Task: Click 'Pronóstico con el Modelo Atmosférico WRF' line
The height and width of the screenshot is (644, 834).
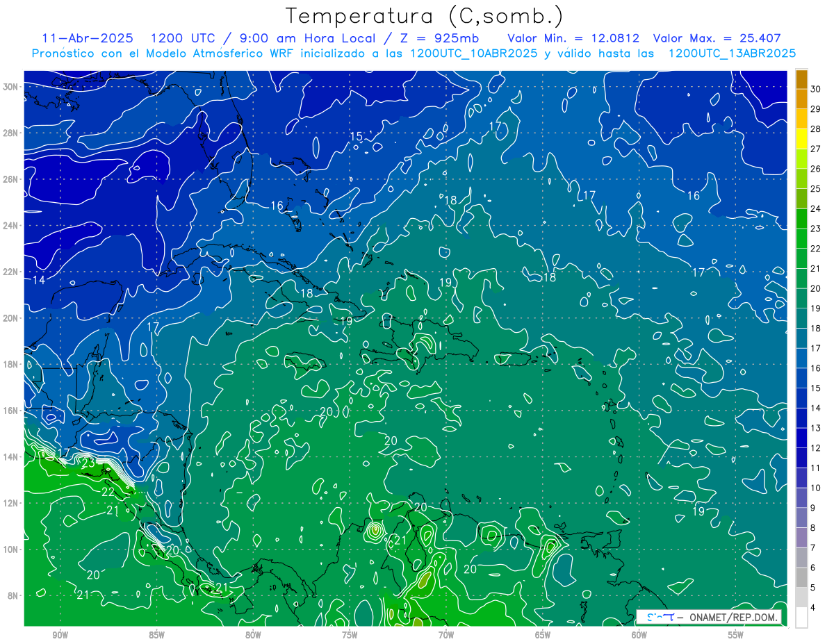Action: 164,53
